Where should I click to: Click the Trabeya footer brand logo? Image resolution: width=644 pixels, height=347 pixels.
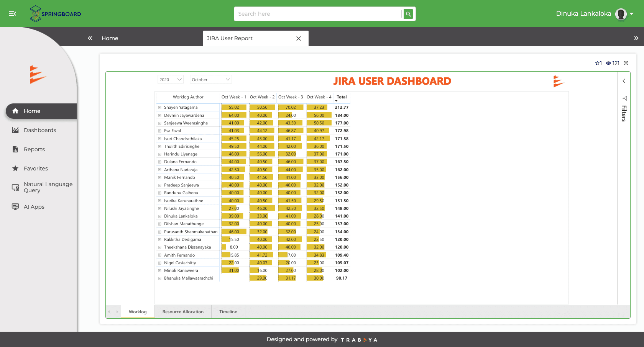pos(359,340)
